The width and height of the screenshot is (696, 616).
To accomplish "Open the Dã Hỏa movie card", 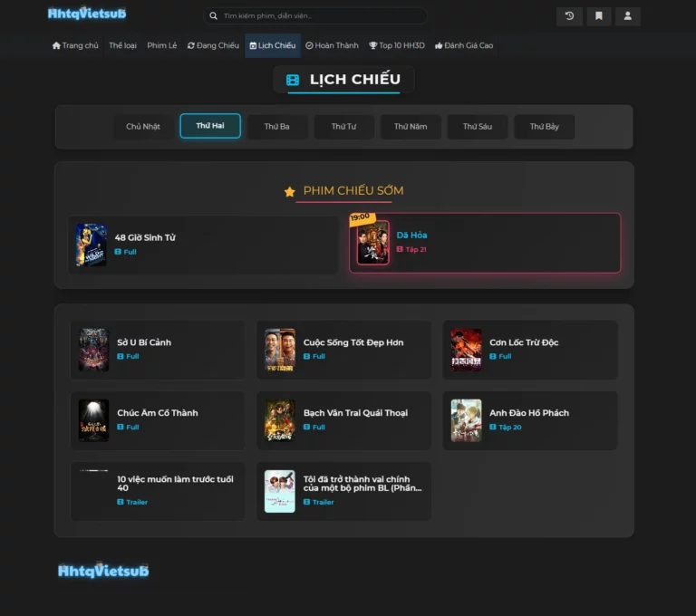I will (x=485, y=243).
